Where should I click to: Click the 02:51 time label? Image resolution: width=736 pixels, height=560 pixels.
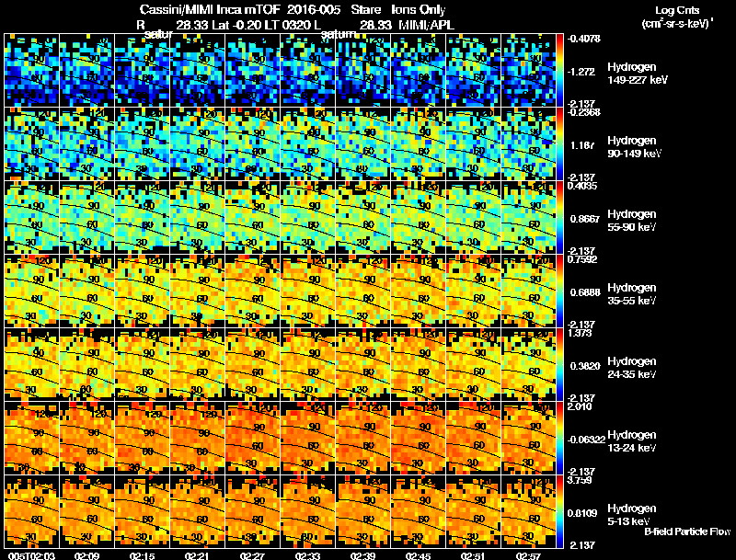(474, 555)
